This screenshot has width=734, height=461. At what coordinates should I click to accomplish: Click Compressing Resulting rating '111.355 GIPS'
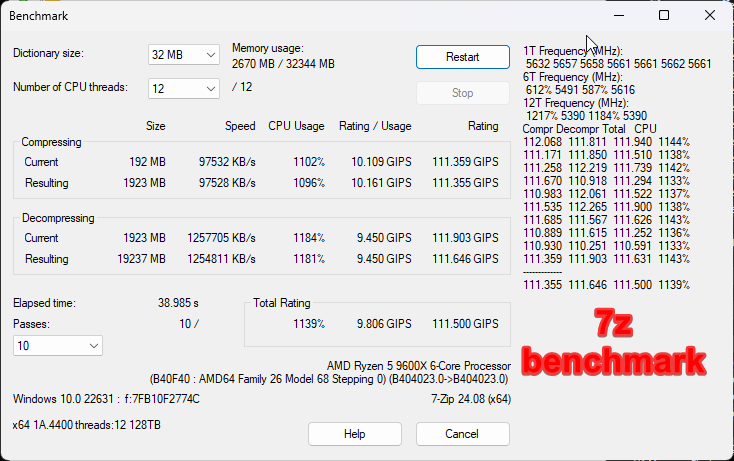click(x=465, y=183)
